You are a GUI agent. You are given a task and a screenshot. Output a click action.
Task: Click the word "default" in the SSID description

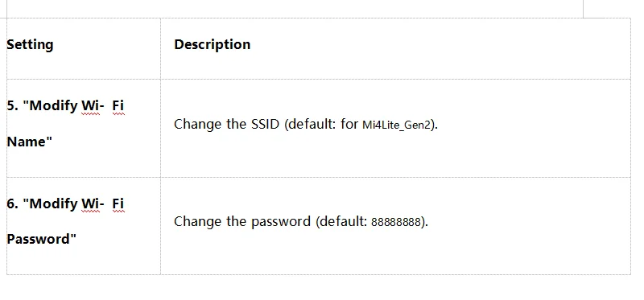pyautogui.click(x=312, y=124)
